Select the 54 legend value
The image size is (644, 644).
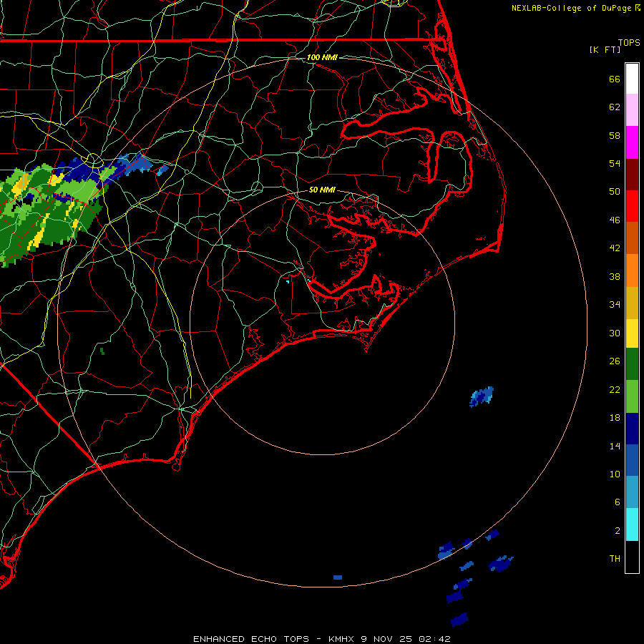[615, 163]
